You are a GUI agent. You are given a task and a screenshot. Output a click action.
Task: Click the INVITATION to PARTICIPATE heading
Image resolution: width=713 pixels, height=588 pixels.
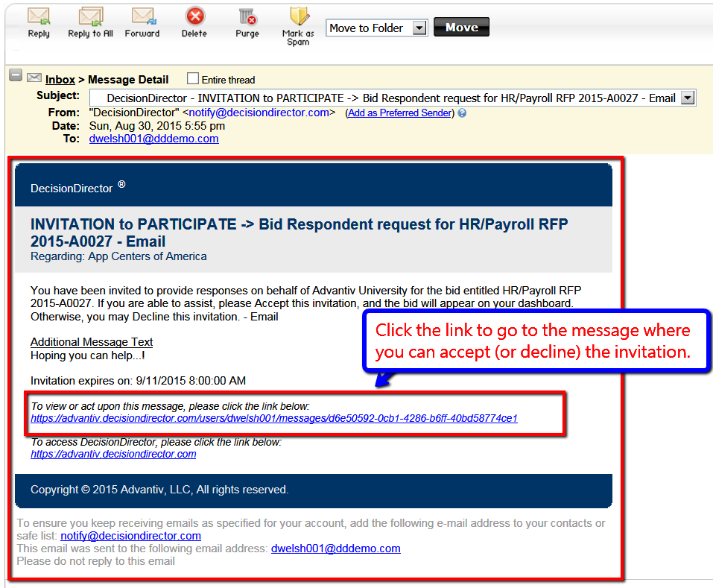point(300,233)
